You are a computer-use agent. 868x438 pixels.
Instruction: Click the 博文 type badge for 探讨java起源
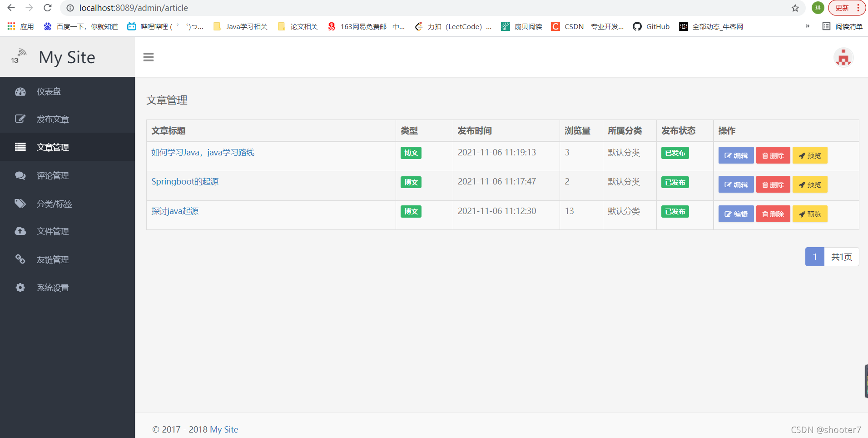411,211
